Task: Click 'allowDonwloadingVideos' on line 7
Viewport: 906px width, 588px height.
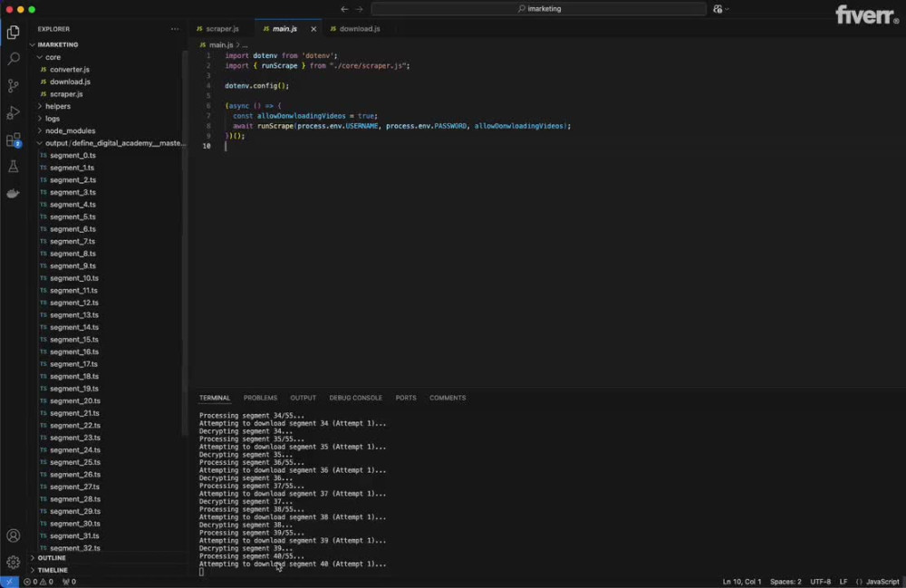Action: pos(301,116)
